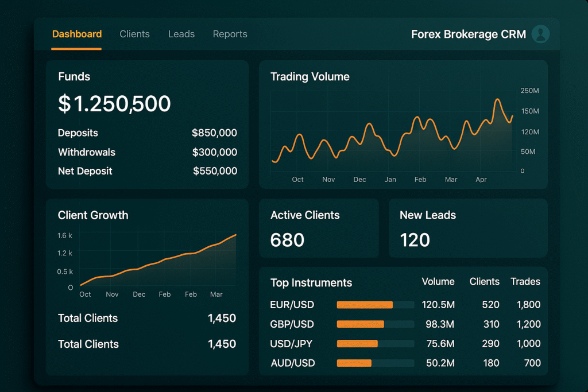Viewport: 588px width, 392px height.
Task: Open the user profile avatar icon
Action: (x=540, y=34)
